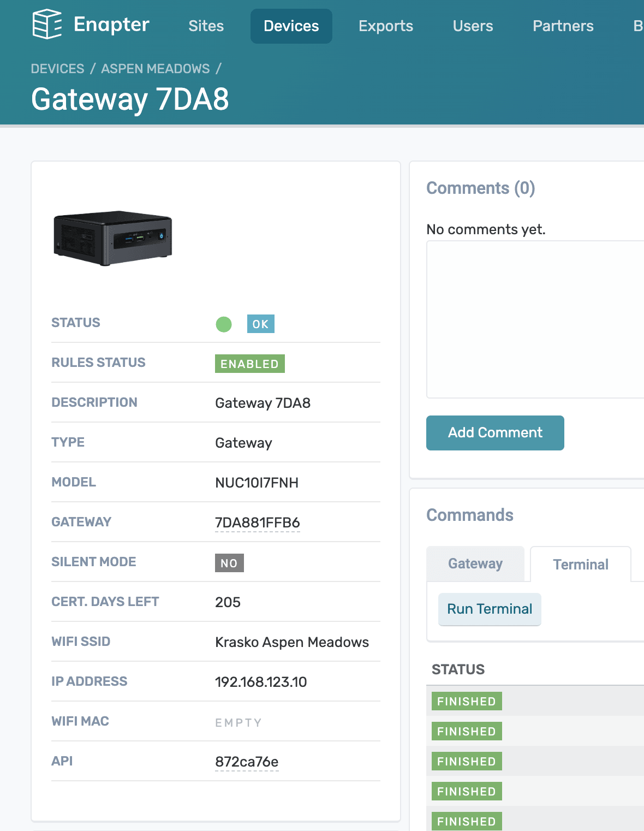Click the last FINISHED badge in the list
The image size is (644, 831).
[466, 821]
